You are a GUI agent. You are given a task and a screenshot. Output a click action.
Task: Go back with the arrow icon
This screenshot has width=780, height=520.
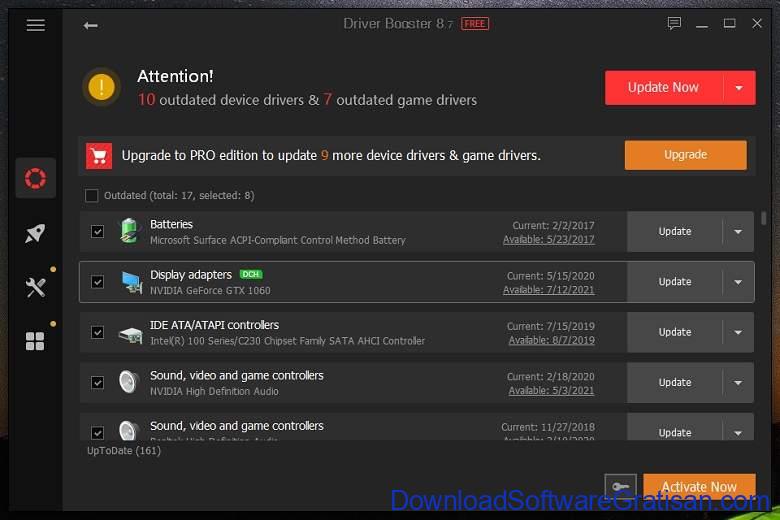coord(91,25)
